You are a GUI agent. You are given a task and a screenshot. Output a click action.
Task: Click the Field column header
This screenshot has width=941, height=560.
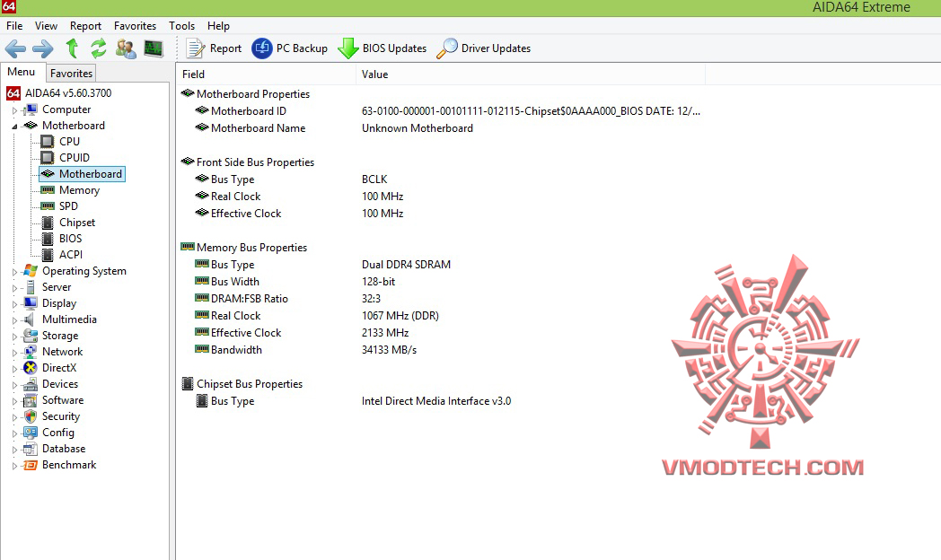(x=267, y=74)
